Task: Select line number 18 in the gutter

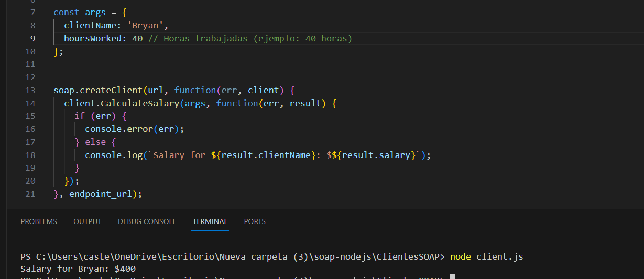Action: point(30,155)
